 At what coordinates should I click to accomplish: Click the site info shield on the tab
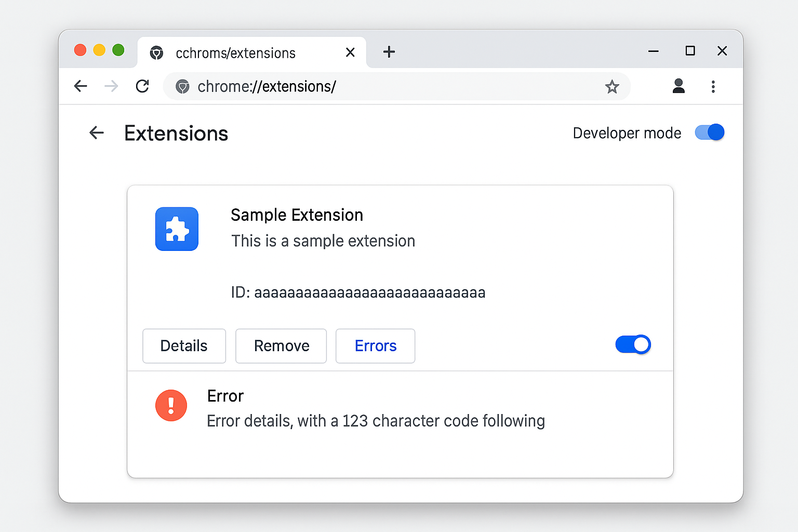click(x=157, y=52)
